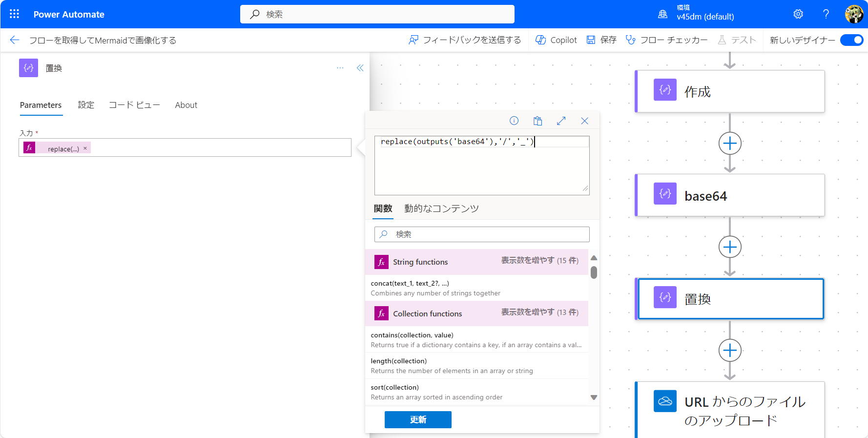Viewport: 868px width, 438px height.
Task: Click the header search field
Action: [377, 14]
